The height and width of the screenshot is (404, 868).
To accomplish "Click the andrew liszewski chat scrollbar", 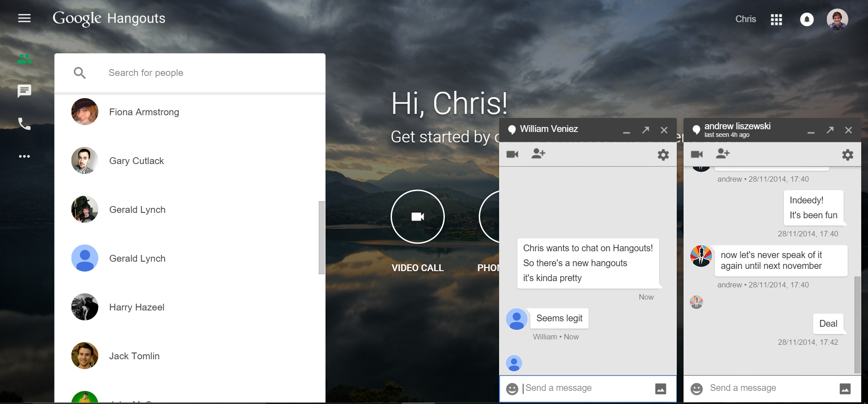I will tap(858, 324).
